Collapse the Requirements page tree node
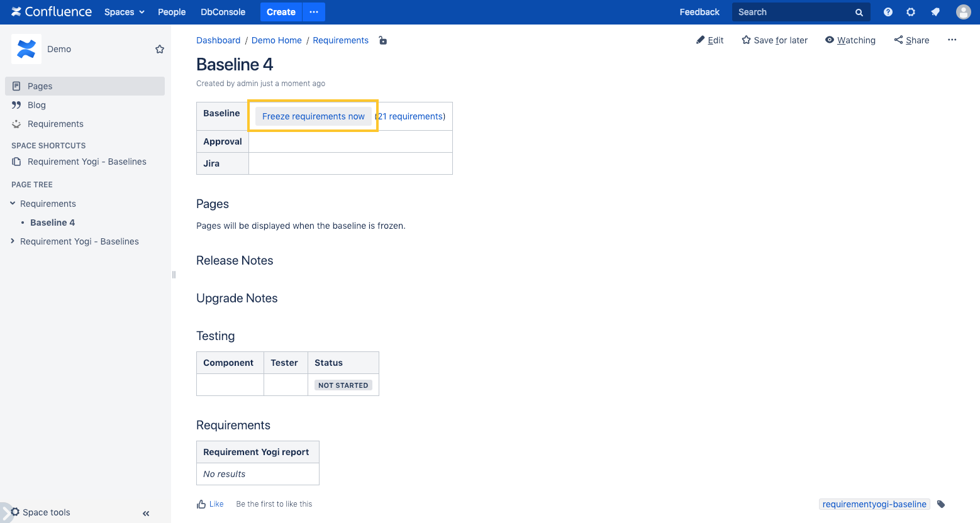The height and width of the screenshot is (523, 980). coord(11,203)
